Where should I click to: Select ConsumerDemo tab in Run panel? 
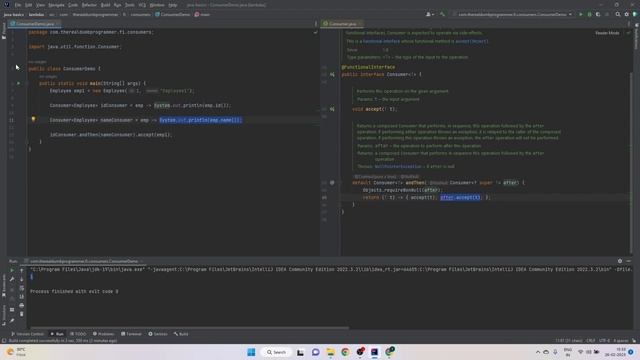84,261
